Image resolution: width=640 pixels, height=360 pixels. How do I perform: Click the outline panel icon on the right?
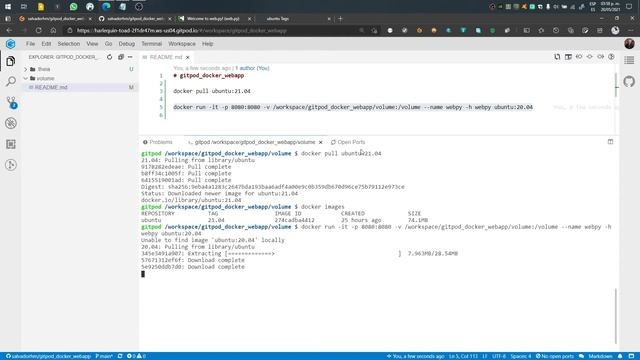(x=629, y=60)
